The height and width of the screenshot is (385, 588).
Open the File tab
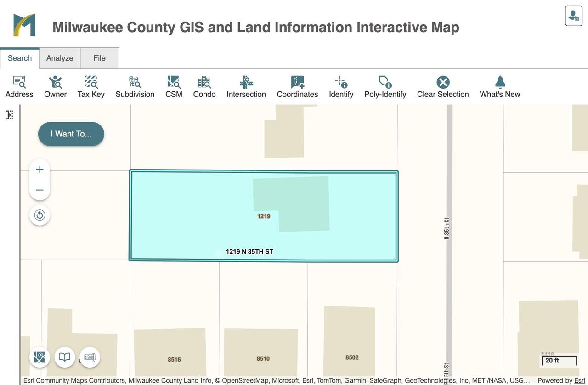point(99,58)
